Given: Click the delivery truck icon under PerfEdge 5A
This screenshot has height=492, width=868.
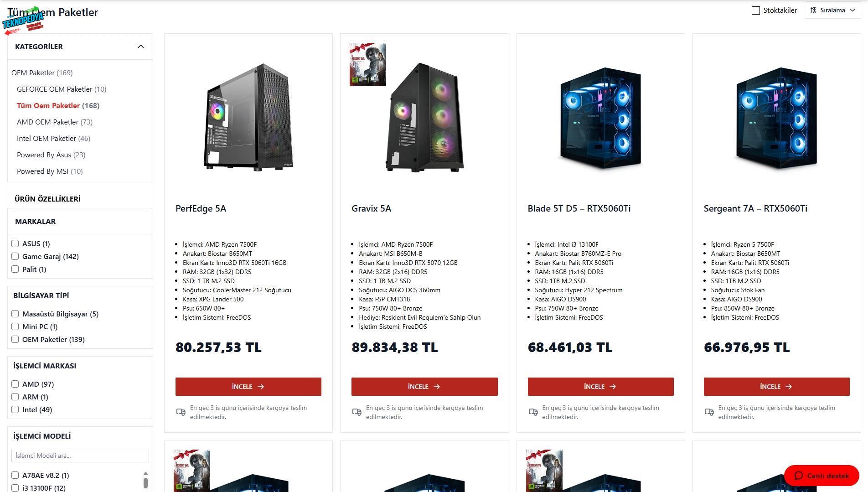Looking at the screenshot, I should (181, 412).
